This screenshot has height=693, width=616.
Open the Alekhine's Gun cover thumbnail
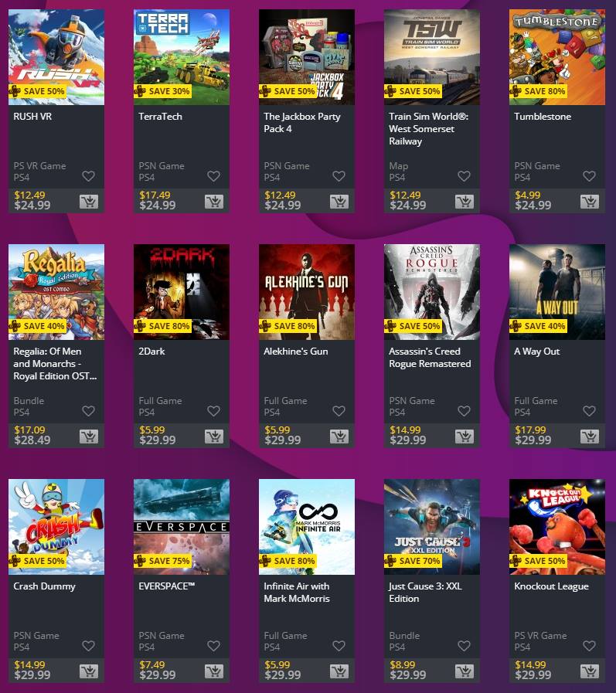(306, 292)
